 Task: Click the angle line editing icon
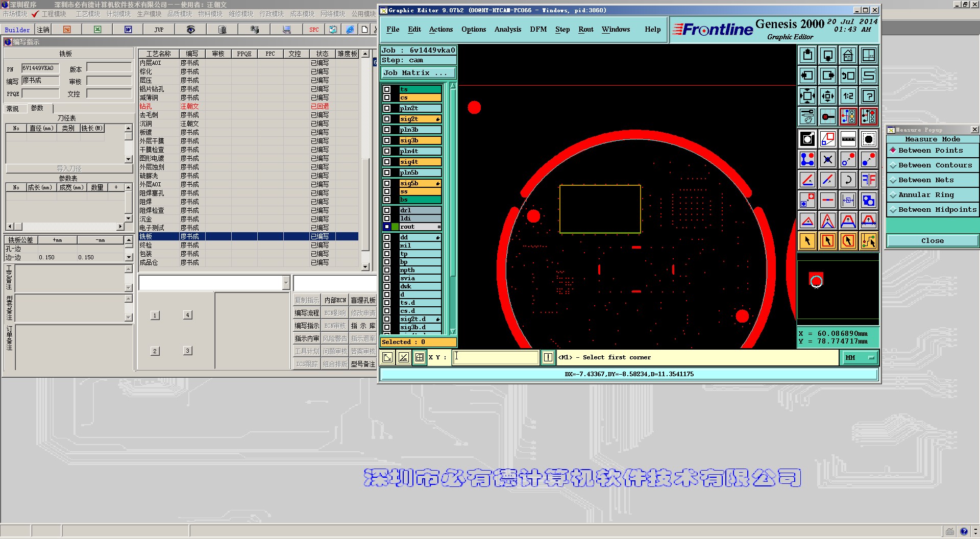click(807, 180)
